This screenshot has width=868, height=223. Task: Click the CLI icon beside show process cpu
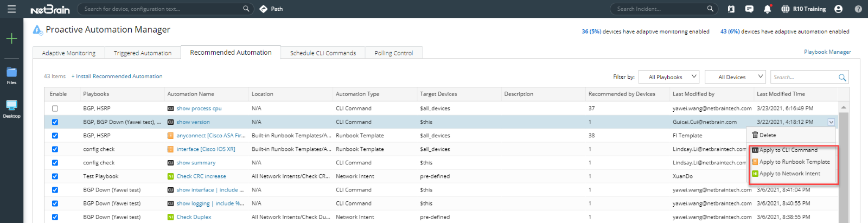[x=170, y=109]
